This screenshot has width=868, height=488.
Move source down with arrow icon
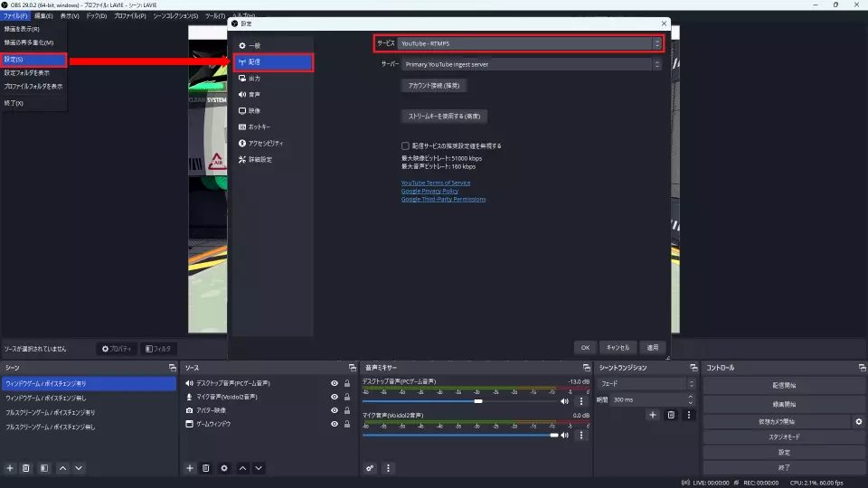click(x=259, y=468)
